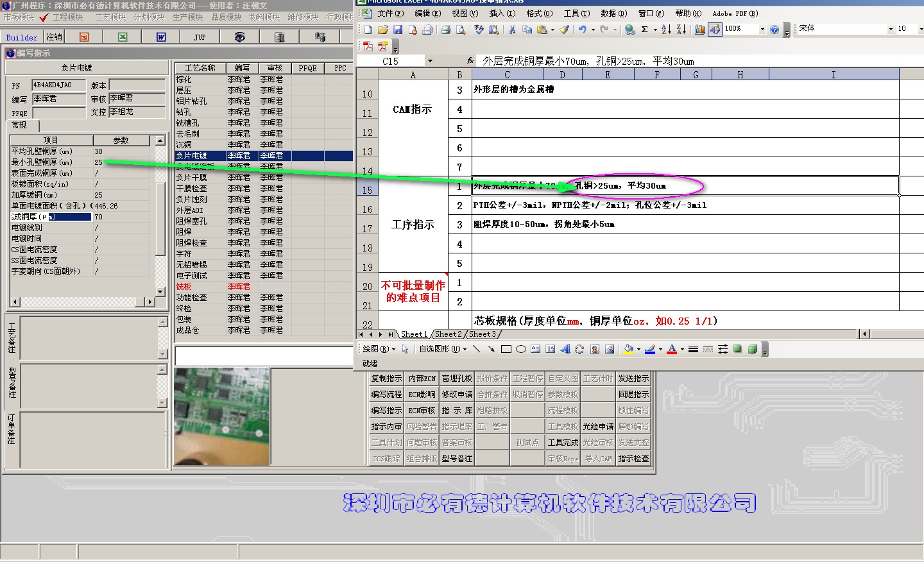This screenshot has width=924, height=562.
Task: Click the Open folder icon in Excel toolbar
Action: coord(383,29)
